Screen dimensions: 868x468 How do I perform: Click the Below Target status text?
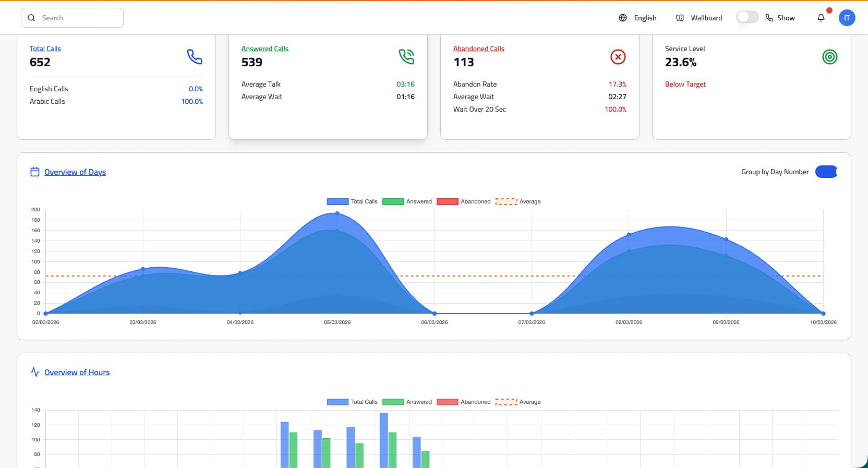[685, 84]
